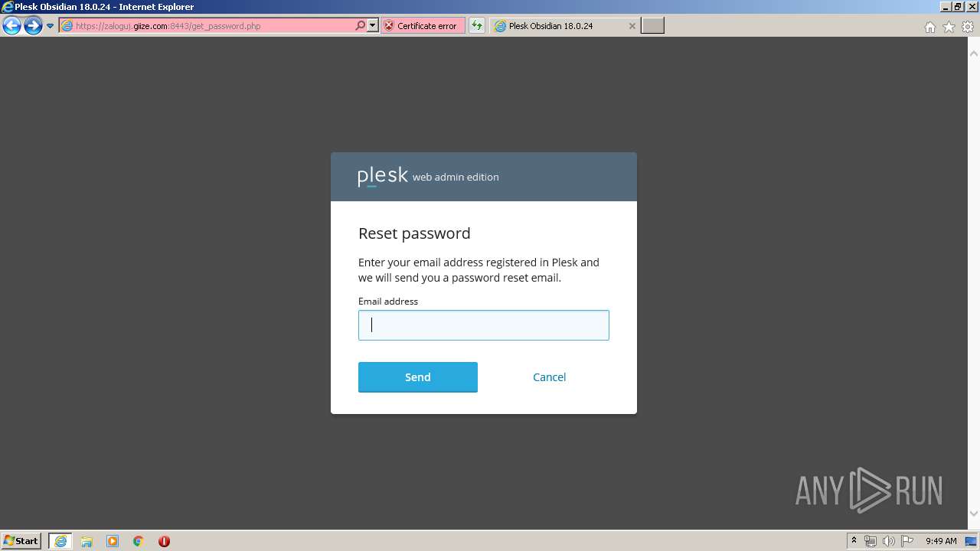This screenshot has height=551, width=980.
Task: Click the page scrollbar up arrow
Action: 974,54
